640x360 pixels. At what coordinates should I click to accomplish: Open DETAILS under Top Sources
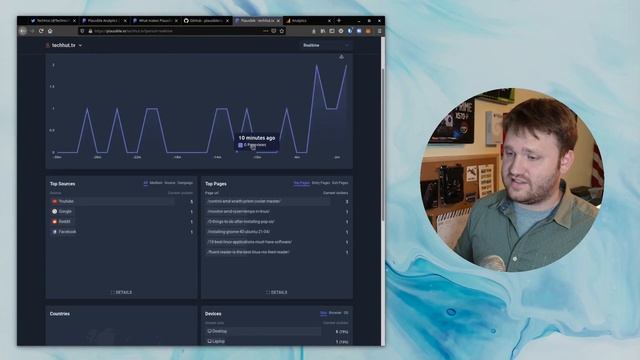click(122, 292)
